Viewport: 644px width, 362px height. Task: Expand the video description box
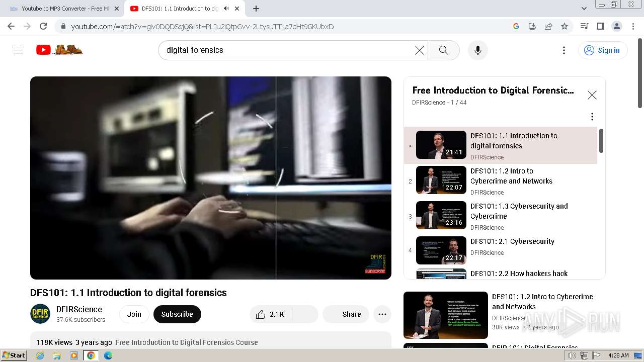(x=211, y=340)
